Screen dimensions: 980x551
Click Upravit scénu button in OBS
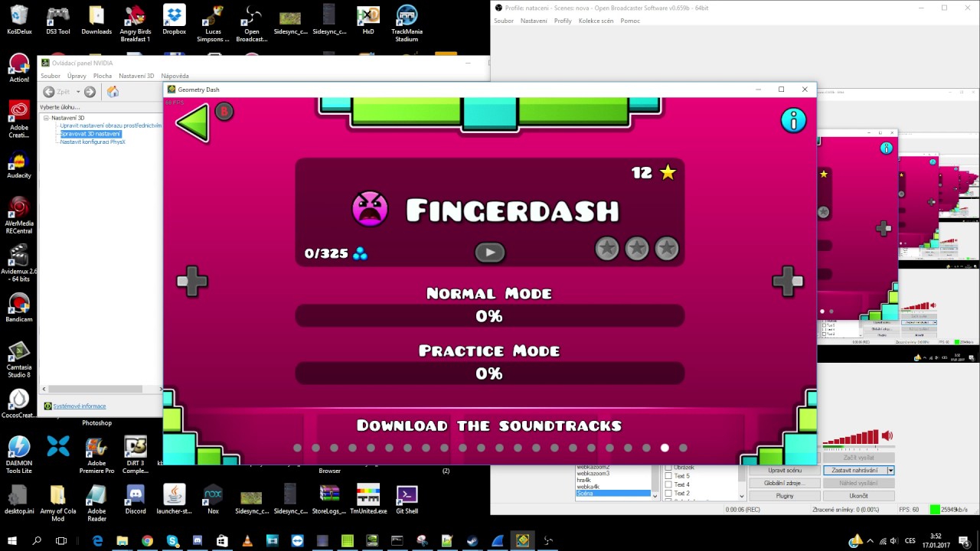[x=785, y=471]
